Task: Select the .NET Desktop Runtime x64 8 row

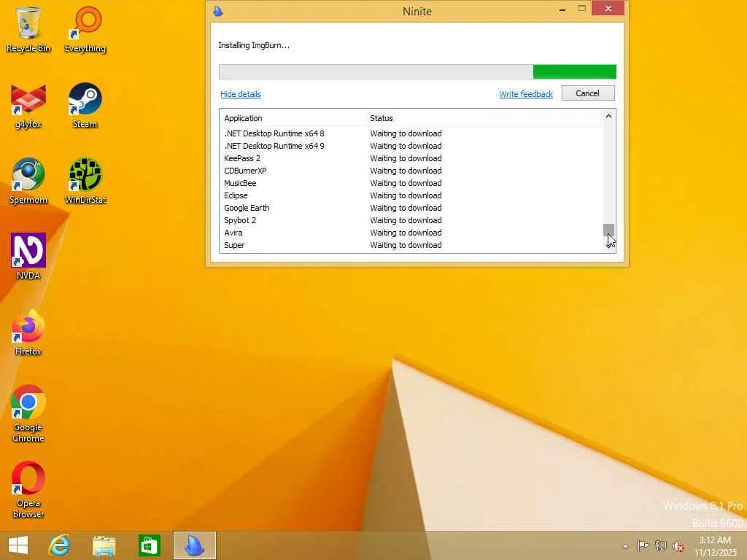Action: coord(411,133)
